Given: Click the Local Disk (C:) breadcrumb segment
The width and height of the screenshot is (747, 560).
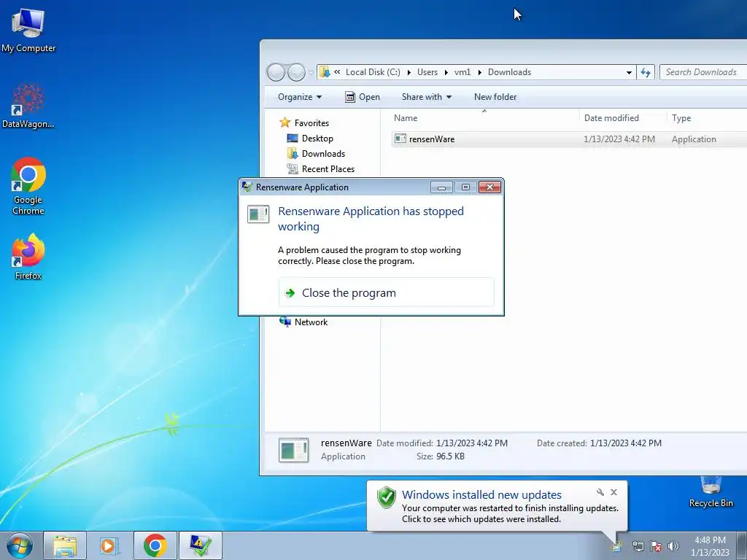Looking at the screenshot, I should [373, 72].
